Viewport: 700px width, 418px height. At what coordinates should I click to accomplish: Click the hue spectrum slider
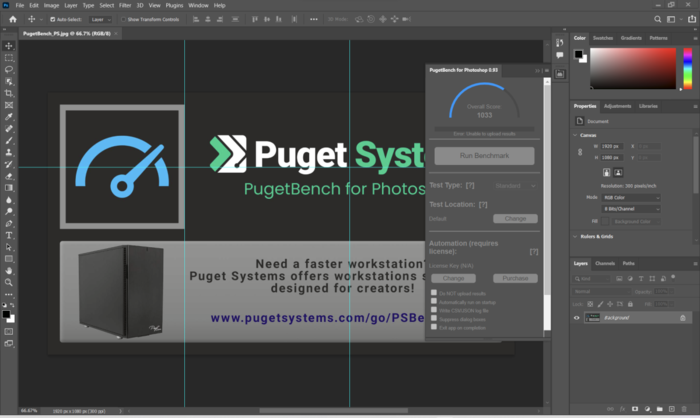point(688,69)
